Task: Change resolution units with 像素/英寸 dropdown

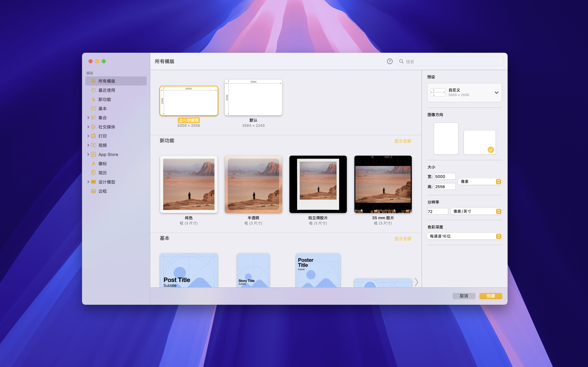Action: (476, 211)
